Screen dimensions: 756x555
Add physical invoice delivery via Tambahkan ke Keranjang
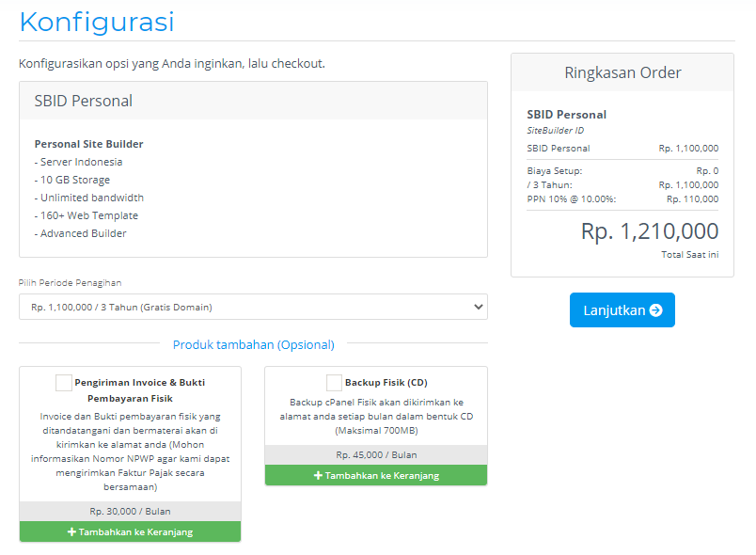point(130,532)
